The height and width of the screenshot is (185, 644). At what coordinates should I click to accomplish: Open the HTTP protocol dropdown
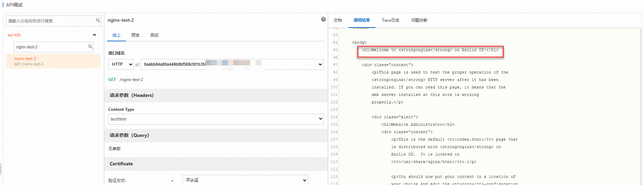(121, 64)
